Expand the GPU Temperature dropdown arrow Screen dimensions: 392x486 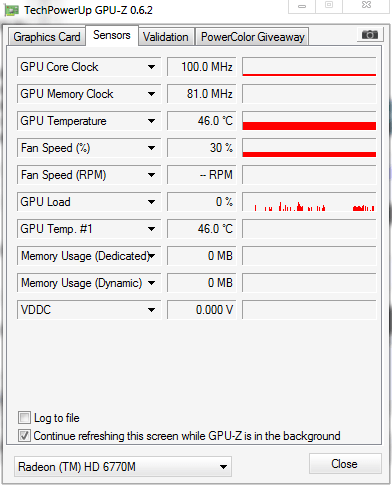[151, 121]
